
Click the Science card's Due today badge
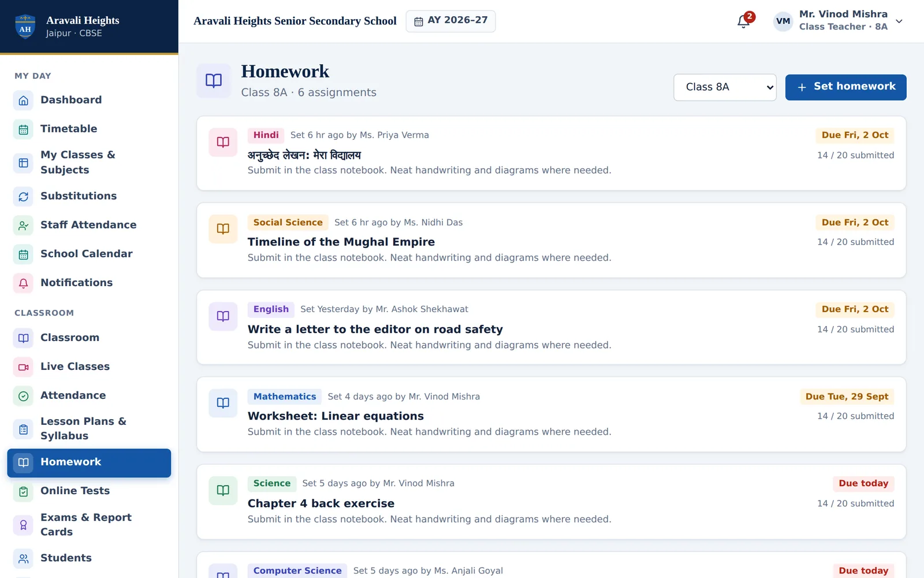[863, 483]
